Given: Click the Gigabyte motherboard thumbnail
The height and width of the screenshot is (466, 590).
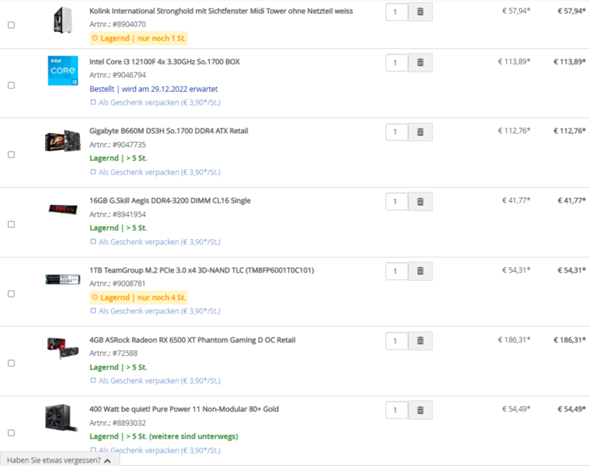Looking at the screenshot, I should pyautogui.click(x=63, y=141).
